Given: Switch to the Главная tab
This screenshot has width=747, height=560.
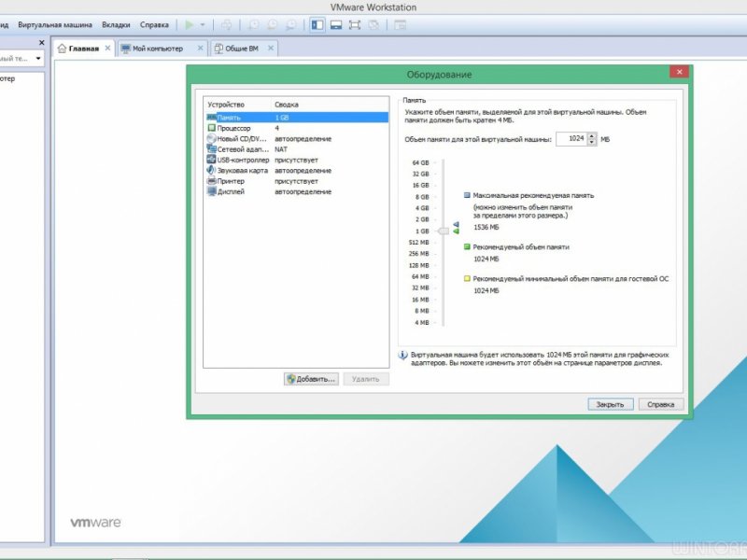Looking at the screenshot, I should 84,49.
